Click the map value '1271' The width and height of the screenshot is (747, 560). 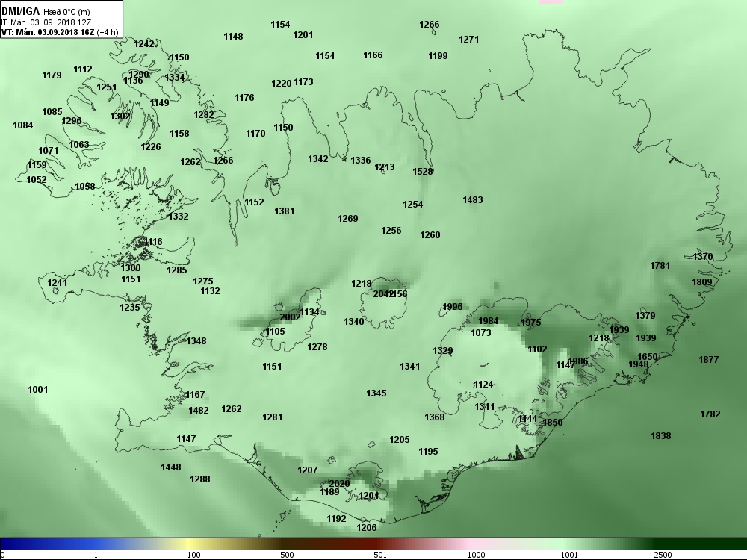(x=469, y=40)
